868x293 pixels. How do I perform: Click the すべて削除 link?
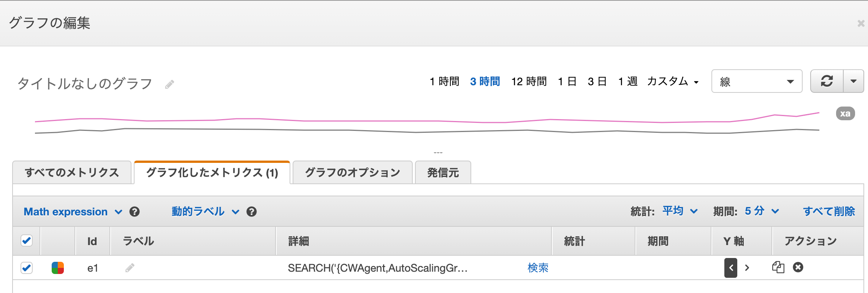[x=829, y=211]
